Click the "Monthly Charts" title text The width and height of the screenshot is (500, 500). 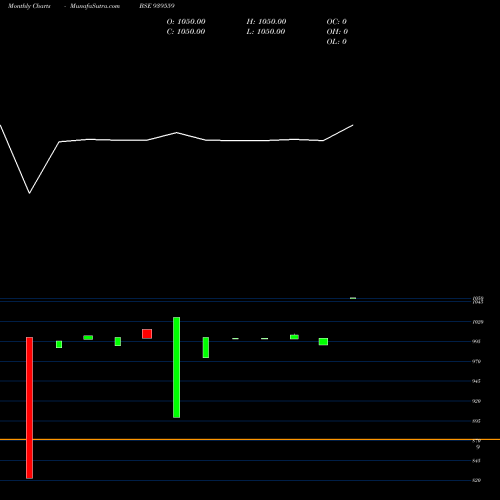pos(29,6)
